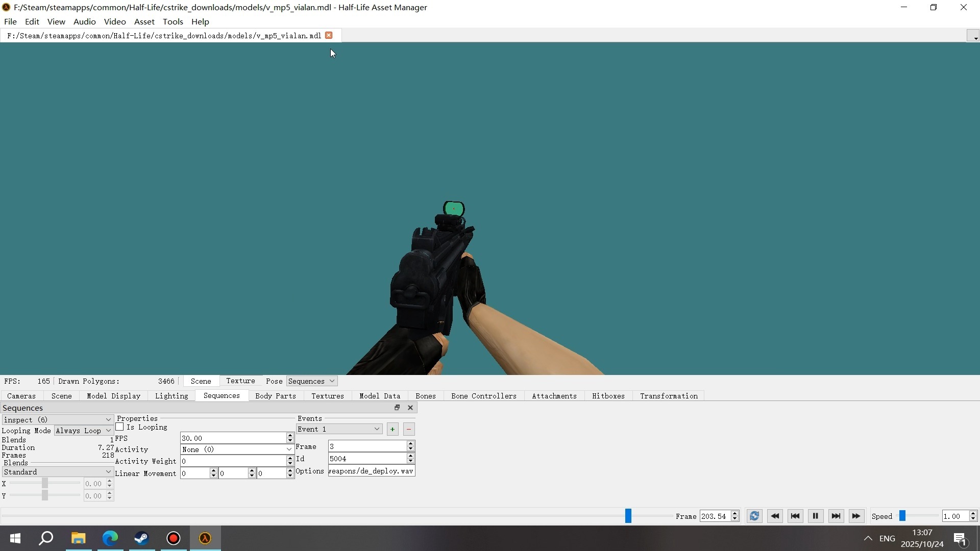Switch to the Texture view tab

click(x=240, y=381)
